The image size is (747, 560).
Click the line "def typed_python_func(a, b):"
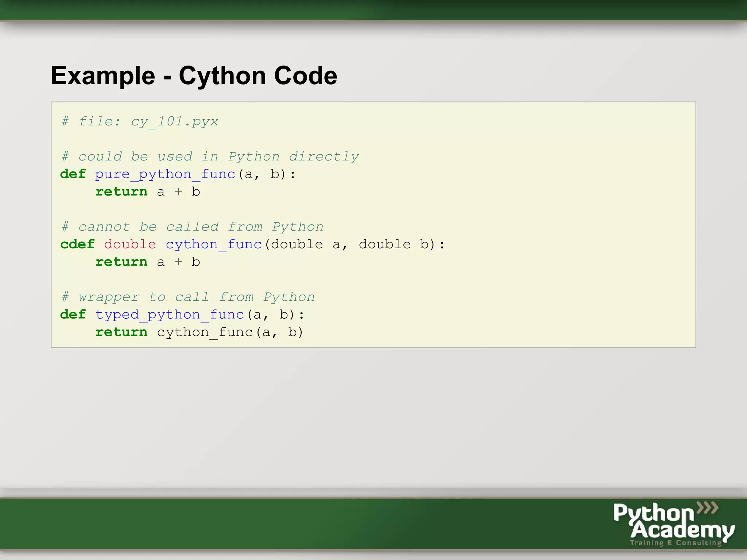(182, 315)
